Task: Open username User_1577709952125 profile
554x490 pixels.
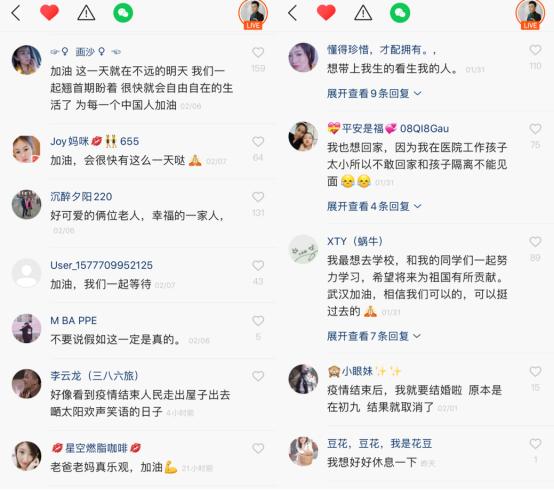Action: [101, 265]
